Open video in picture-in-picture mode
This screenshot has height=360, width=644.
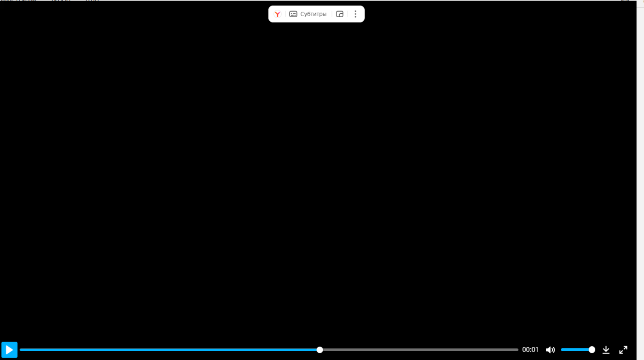point(340,14)
